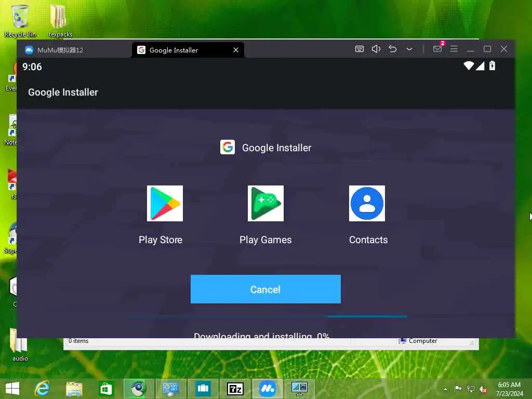Click the network tray icon

[x=471, y=389]
